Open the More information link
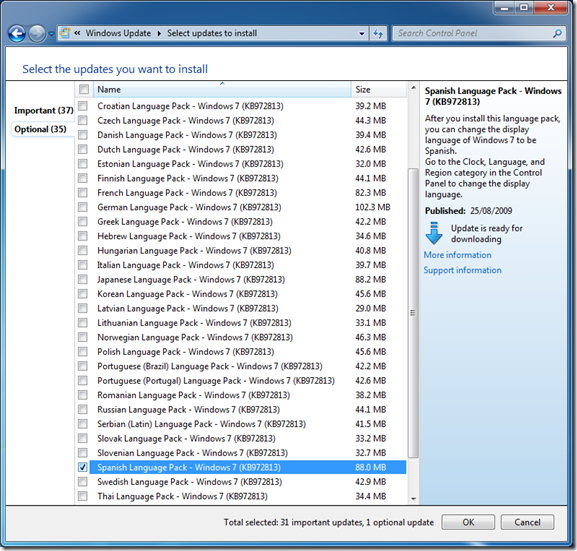The width and height of the screenshot is (577, 551). (x=457, y=255)
